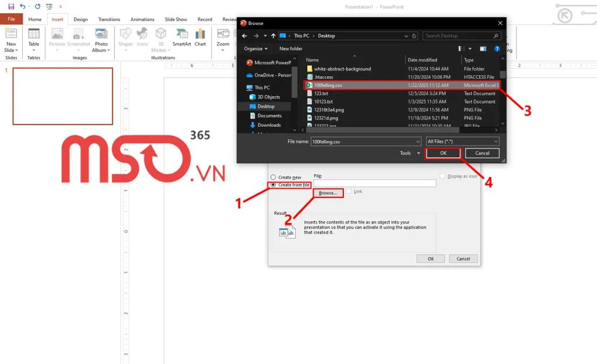Switch to the Design ribbon tab
Image resolution: width=597 pixels, height=364 pixels.
(x=80, y=19)
